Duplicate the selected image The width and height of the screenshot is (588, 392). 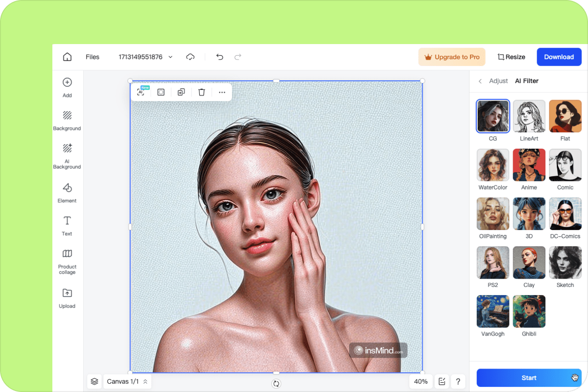click(181, 92)
